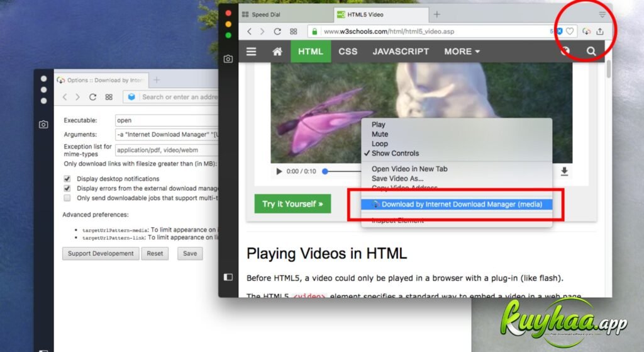Image resolution: width=644 pixels, height=352 pixels.
Task: Click camera icon in Options window sidebar
Action: tap(43, 124)
